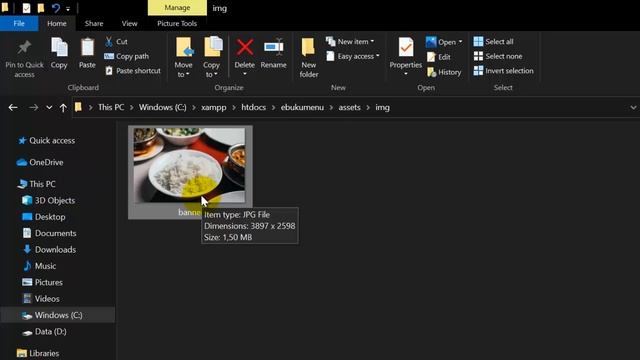Click img at end of address path
Viewport: 640px width, 360px height.
[x=382, y=107]
